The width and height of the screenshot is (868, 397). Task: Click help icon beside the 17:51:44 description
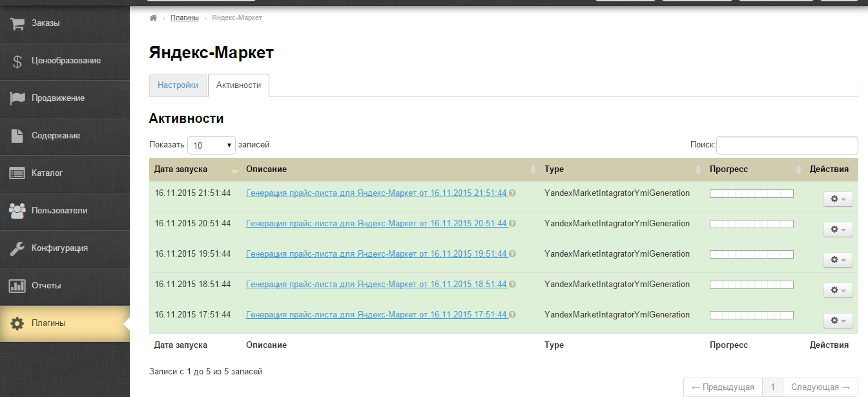click(x=512, y=315)
